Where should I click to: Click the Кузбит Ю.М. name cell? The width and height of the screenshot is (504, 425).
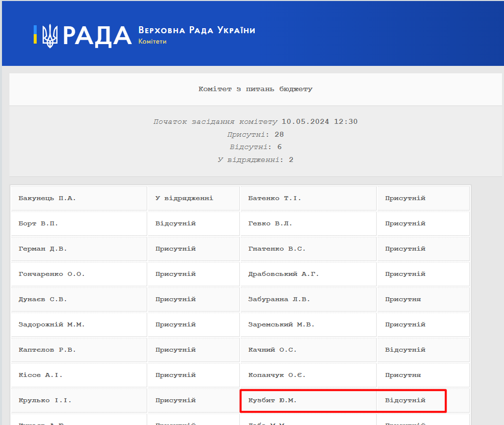coord(308,401)
